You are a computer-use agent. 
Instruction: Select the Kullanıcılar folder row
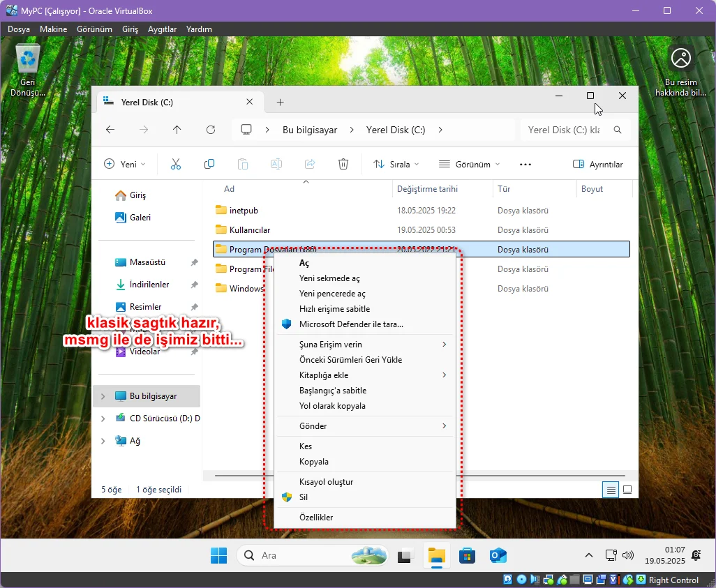pos(422,230)
